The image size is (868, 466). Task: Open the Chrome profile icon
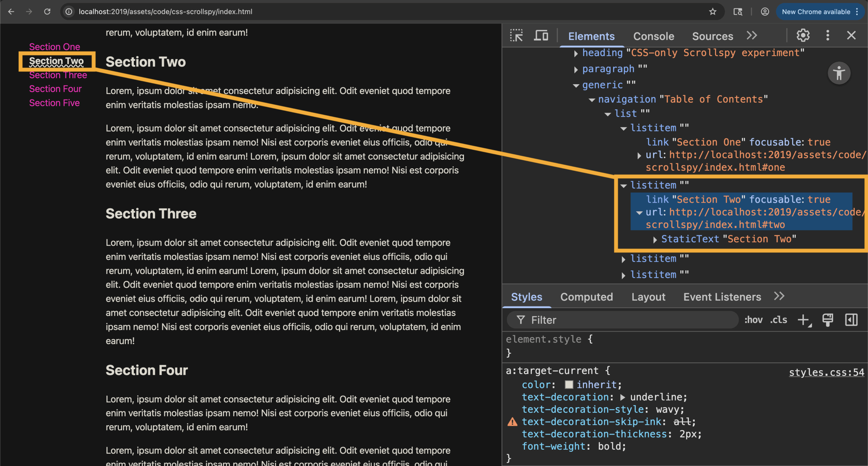[765, 12]
